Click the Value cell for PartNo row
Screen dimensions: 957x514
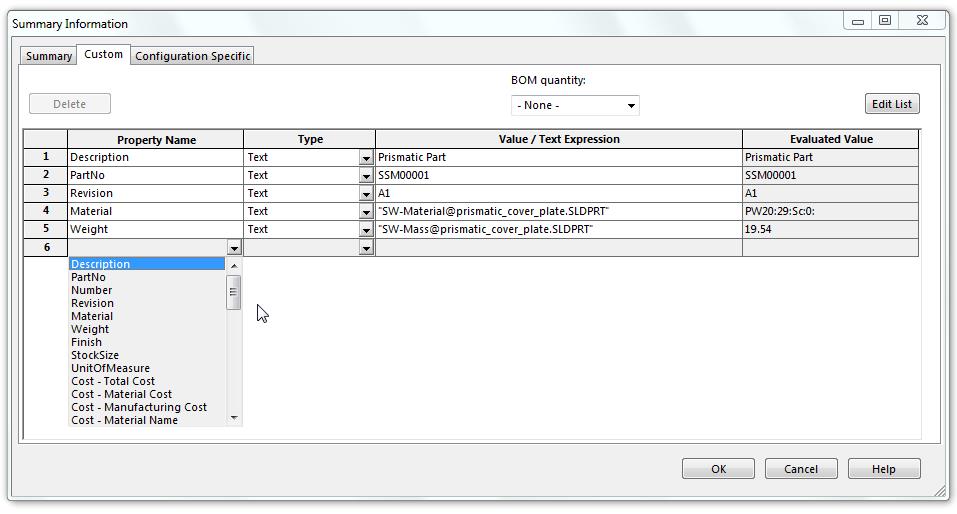click(558, 175)
